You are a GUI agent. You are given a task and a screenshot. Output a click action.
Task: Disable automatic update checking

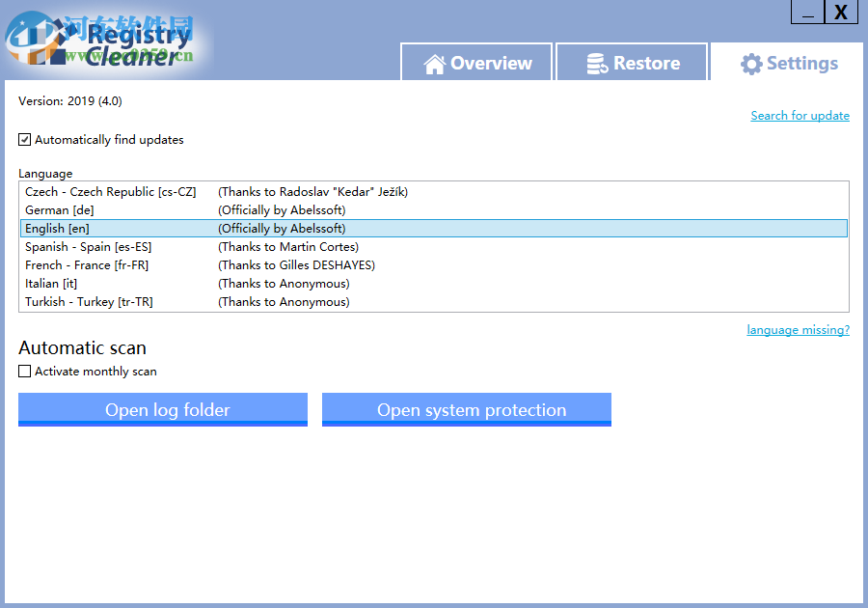[x=23, y=139]
